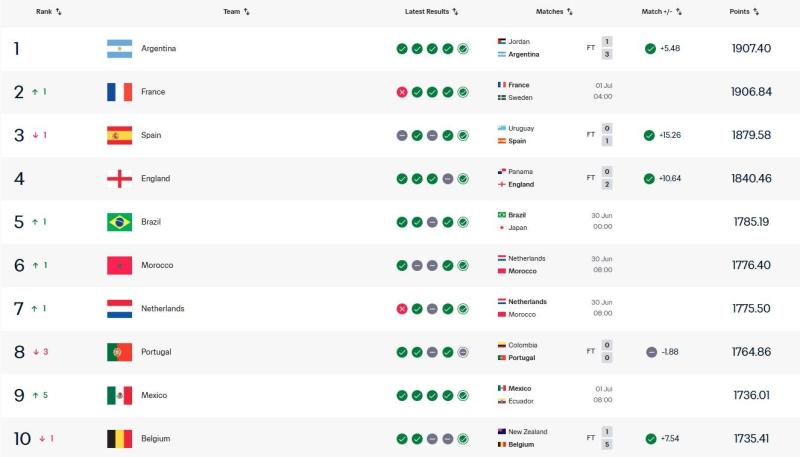
Task: Click Netherlands' red loss result icon
Action: coord(402,309)
